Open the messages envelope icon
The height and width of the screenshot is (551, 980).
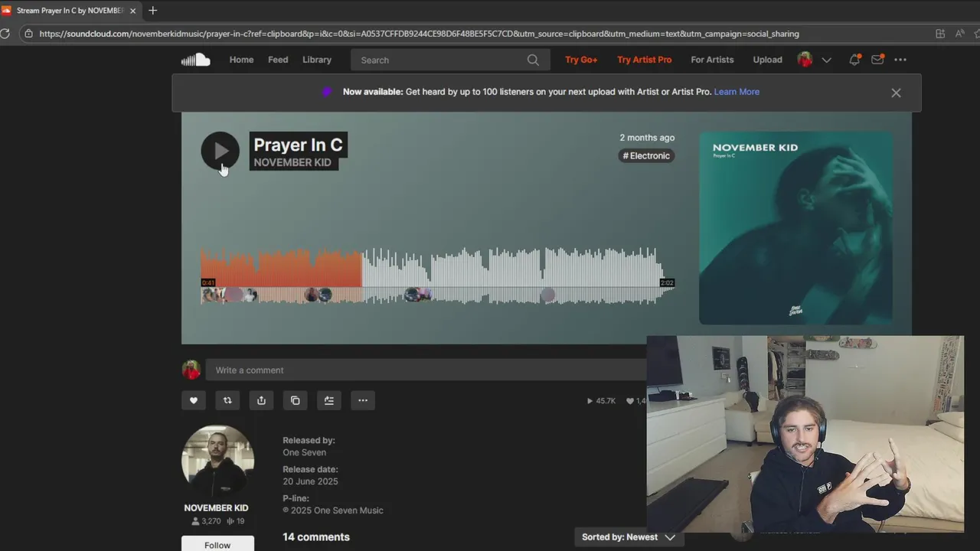(877, 60)
